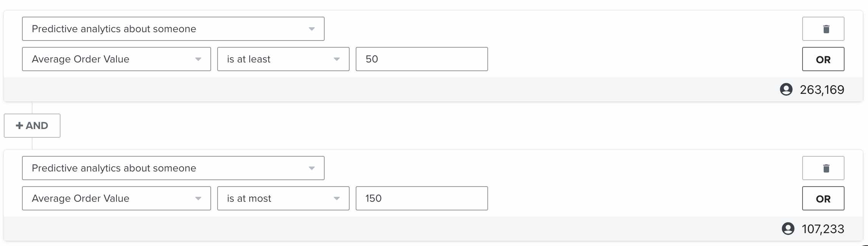868x246 pixels.
Task: Open the 'is at most' operator dropdown
Action: pyautogui.click(x=283, y=198)
